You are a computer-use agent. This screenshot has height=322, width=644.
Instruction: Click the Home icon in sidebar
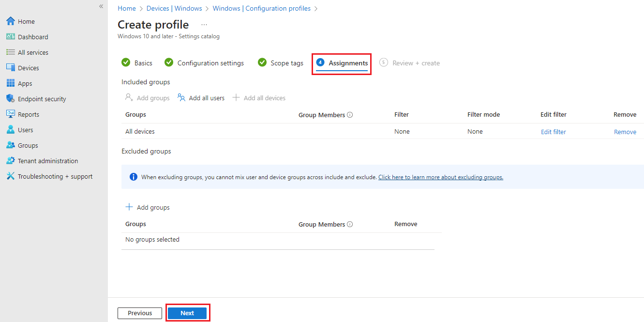(11, 21)
